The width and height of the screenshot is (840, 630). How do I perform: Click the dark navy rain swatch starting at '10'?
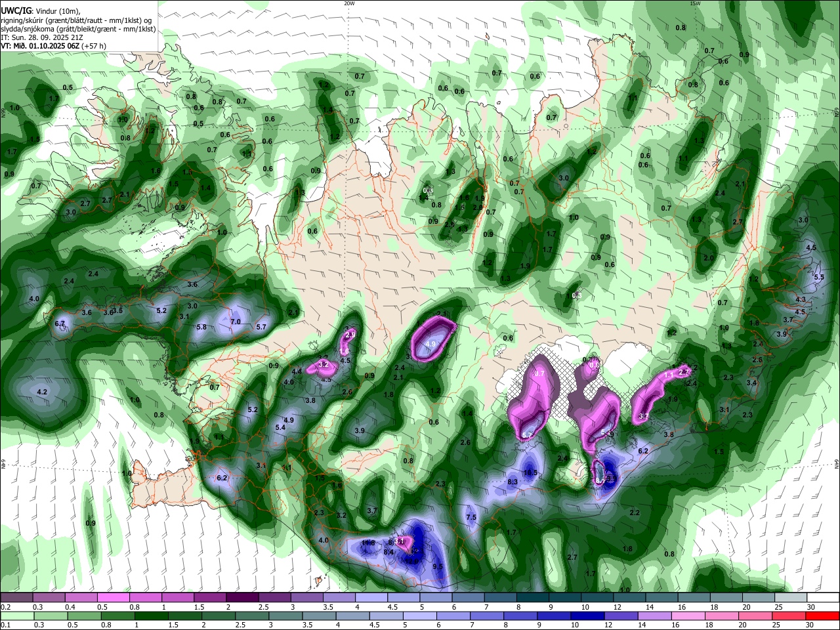coord(587,616)
